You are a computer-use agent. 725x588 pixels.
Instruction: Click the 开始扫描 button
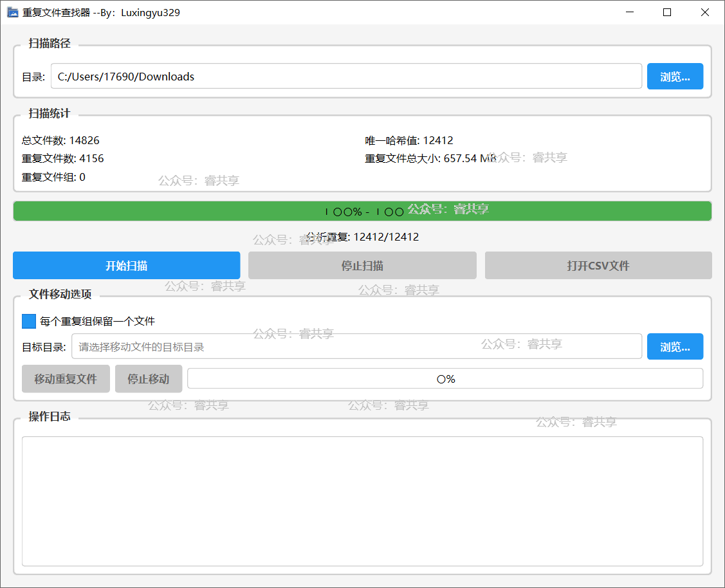pos(127,266)
